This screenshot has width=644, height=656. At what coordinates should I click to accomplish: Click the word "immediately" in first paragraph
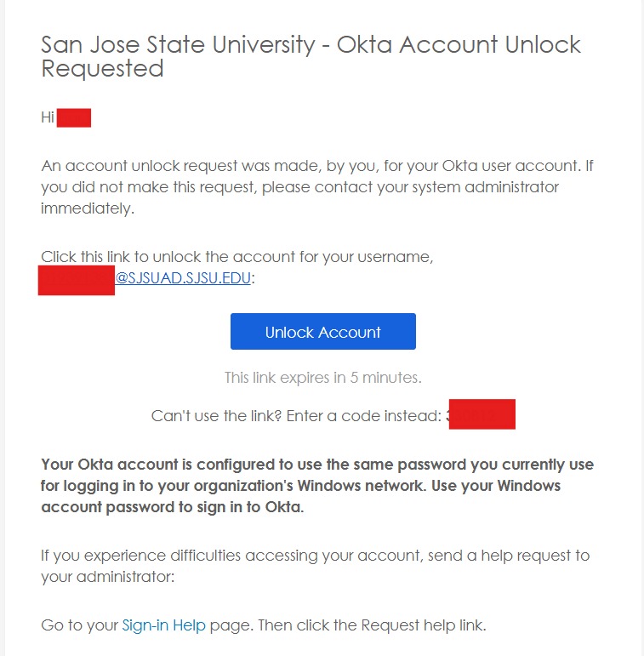87,208
